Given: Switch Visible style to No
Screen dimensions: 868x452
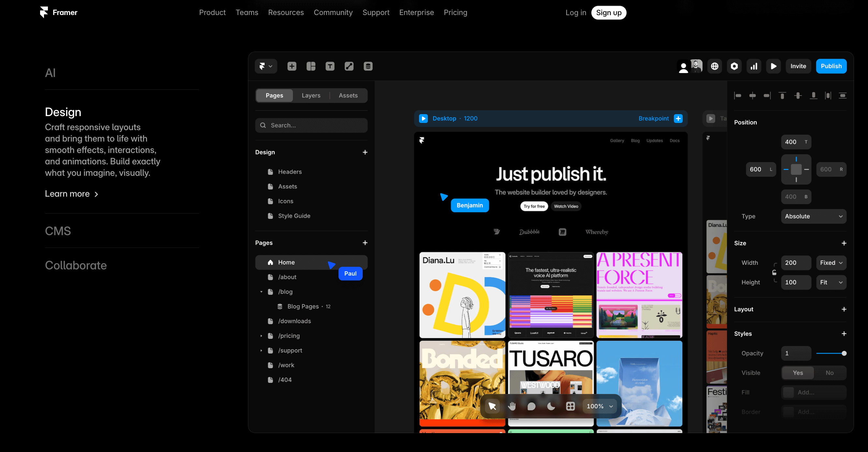Looking at the screenshot, I should 830,373.
